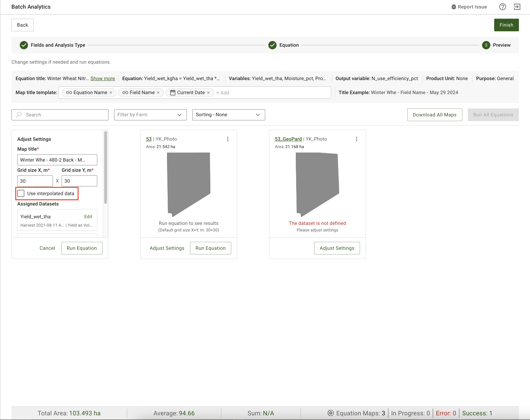The width and height of the screenshot is (530, 420).
Task: Click the Download All Maps button
Action: (434, 115)
